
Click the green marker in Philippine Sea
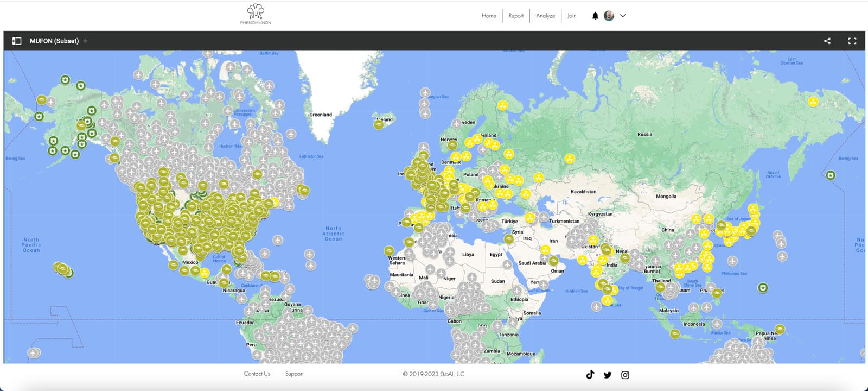click(763, 287)
